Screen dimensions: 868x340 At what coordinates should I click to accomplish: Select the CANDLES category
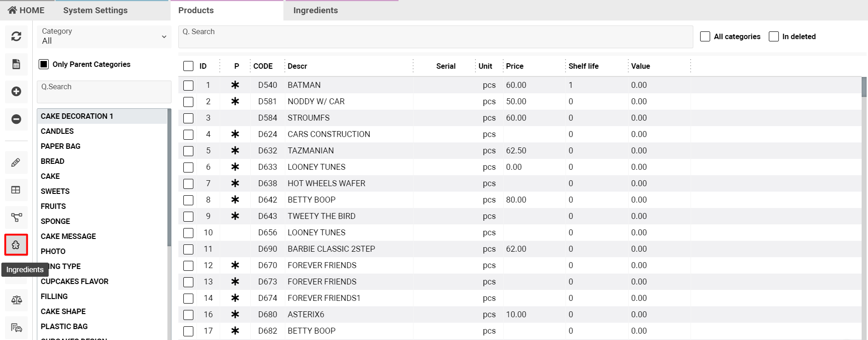[57, 131]
